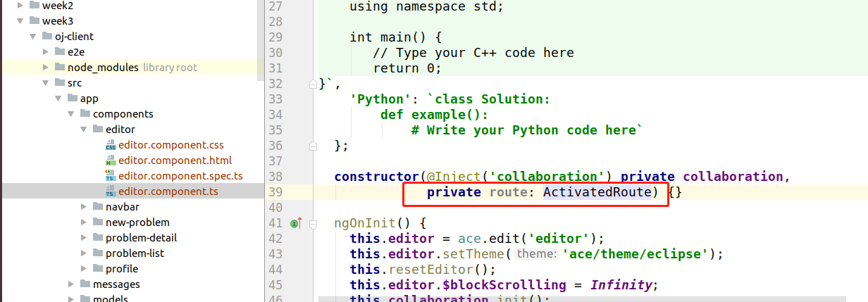The width and height of the screenshot is (868, 302).
Task: Click the problem-list folder icon
Action: tap(97, 253)
